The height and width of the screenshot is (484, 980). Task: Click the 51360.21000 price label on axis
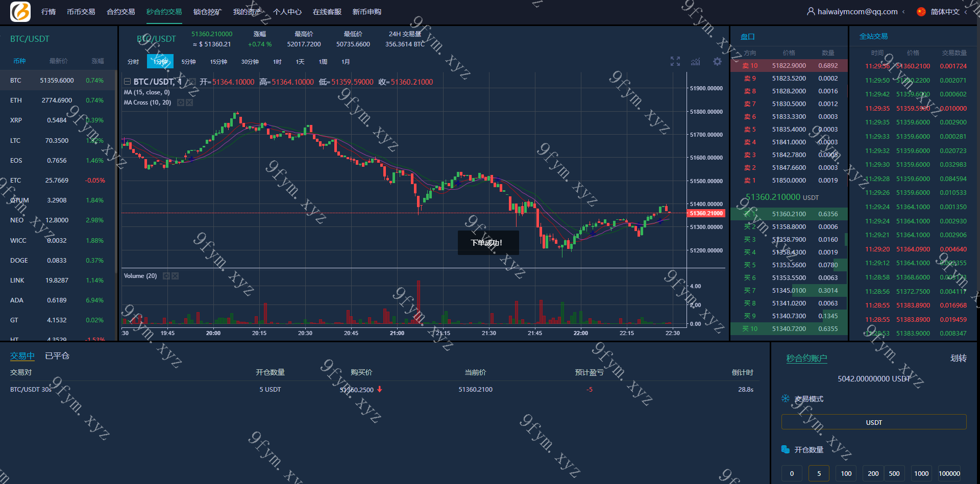click(706, 213)
